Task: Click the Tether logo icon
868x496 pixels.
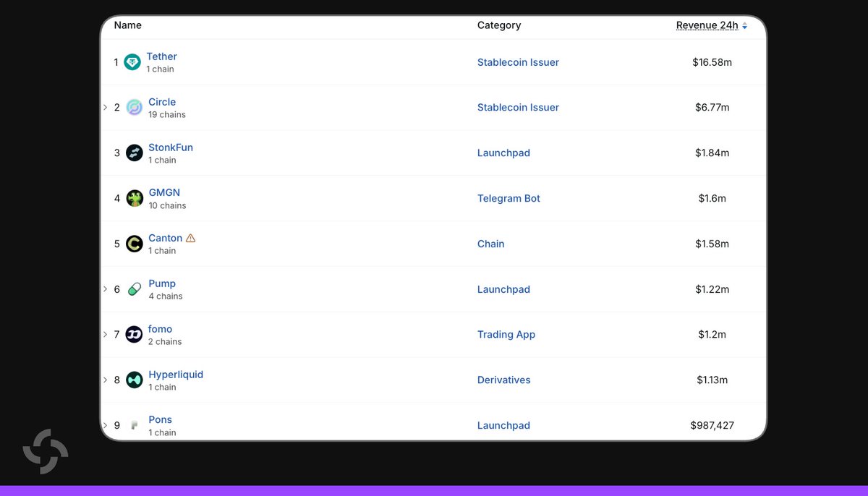Action: pos(132,62)
